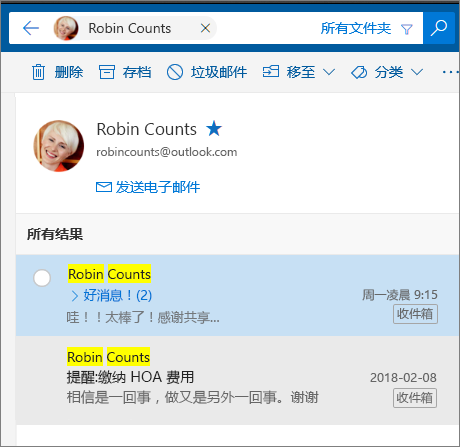Screen dimensions: 460x447
Task: Click the 周一凌晨 9:15 timestamp
Action: point(400,295)
